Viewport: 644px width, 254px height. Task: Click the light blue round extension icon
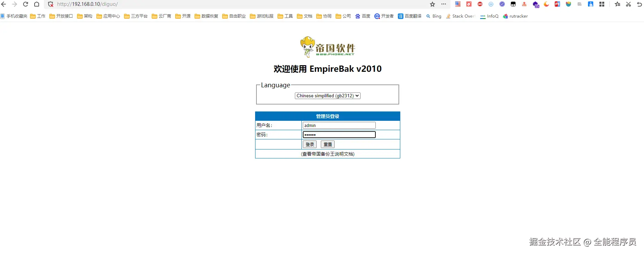(x=491, y=4)
